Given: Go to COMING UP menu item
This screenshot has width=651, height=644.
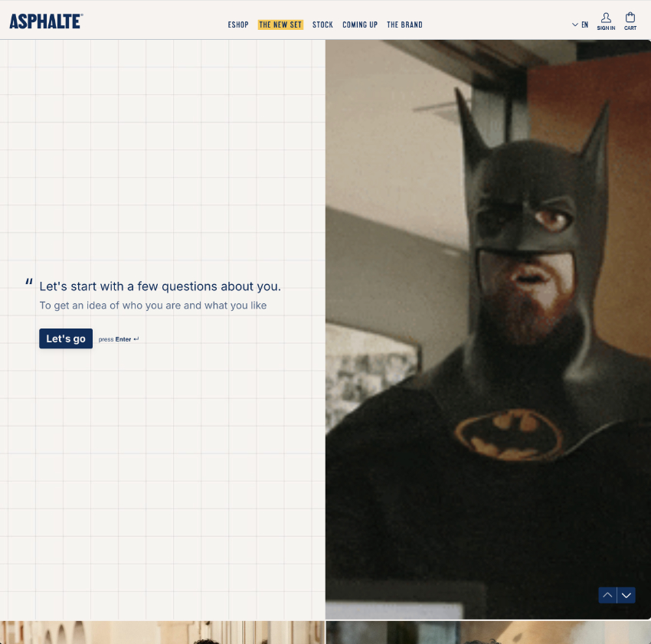Looking at the screenshot, I should [x=360, y=25].
